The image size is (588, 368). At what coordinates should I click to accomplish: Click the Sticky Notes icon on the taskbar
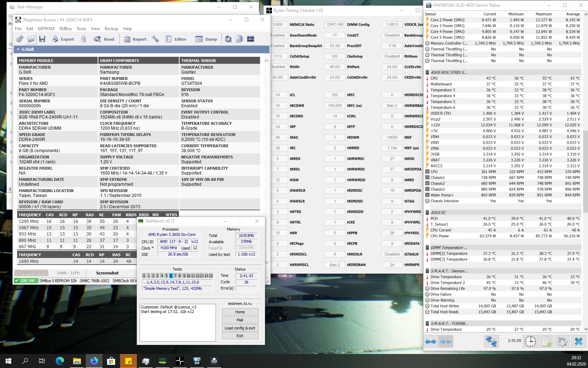pos(128,361)
